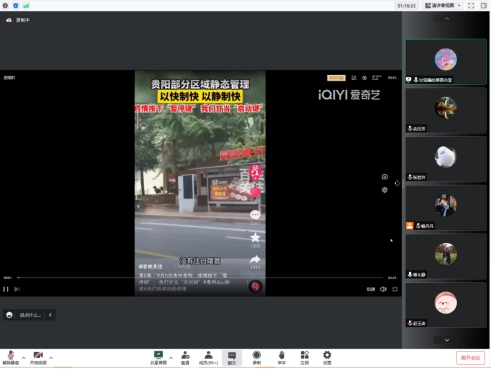The width and height of the screenshot is (491, 369).
Task: Open the apps grid icon
Action: click(305, 358)
